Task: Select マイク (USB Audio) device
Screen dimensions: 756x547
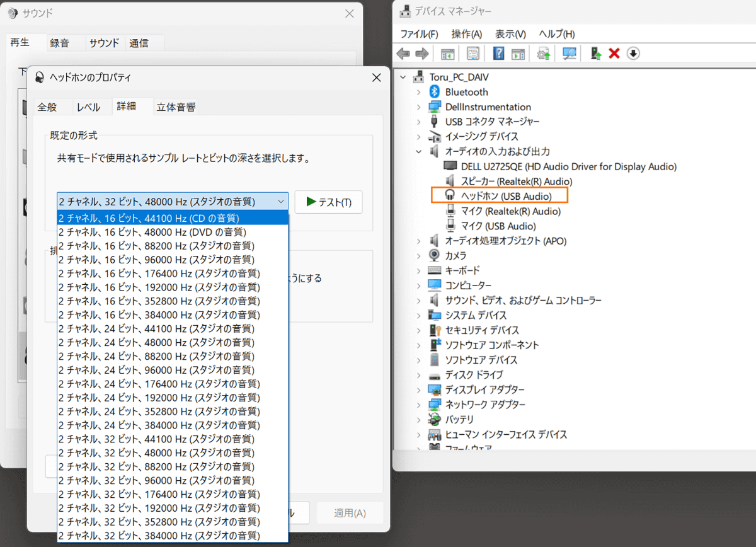Action: click(498, 226)
